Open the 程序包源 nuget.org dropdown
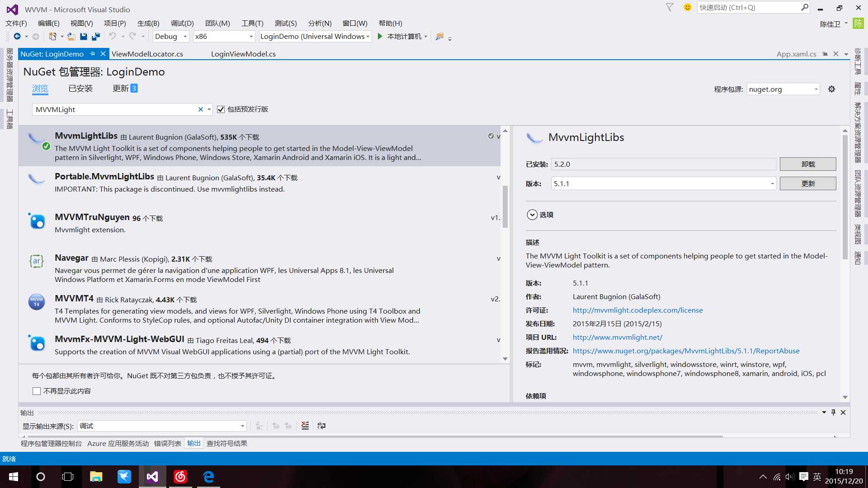868x488 pixels. [x=783, y=89]
